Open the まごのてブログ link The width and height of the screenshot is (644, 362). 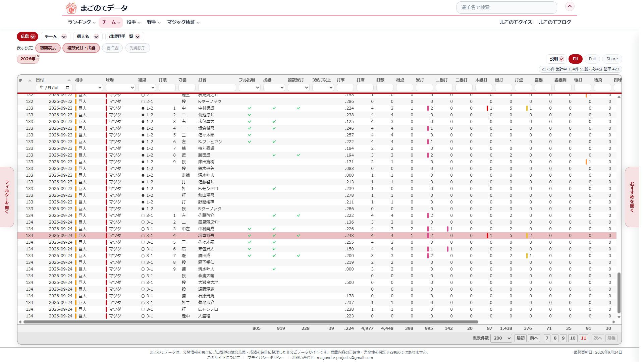click(555, 22)
